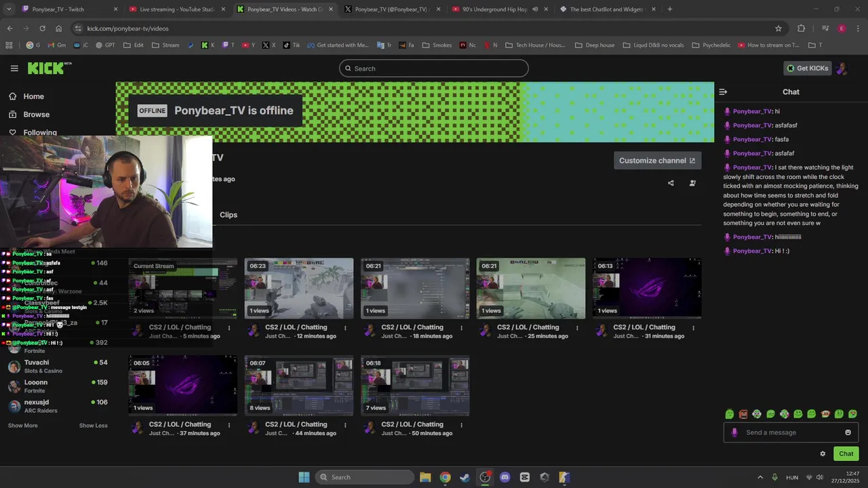868x488 pixels.
Task: Open the Gmail bookmark
Action: [x=56, y=45]
